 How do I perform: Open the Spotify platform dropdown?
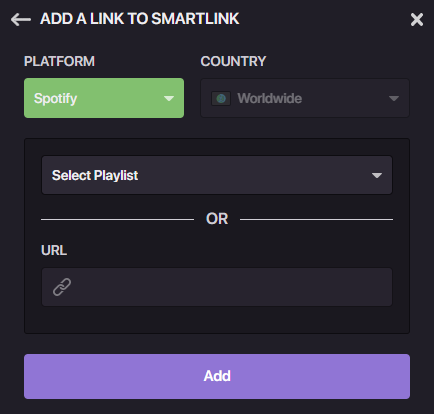tap(104, 98)
